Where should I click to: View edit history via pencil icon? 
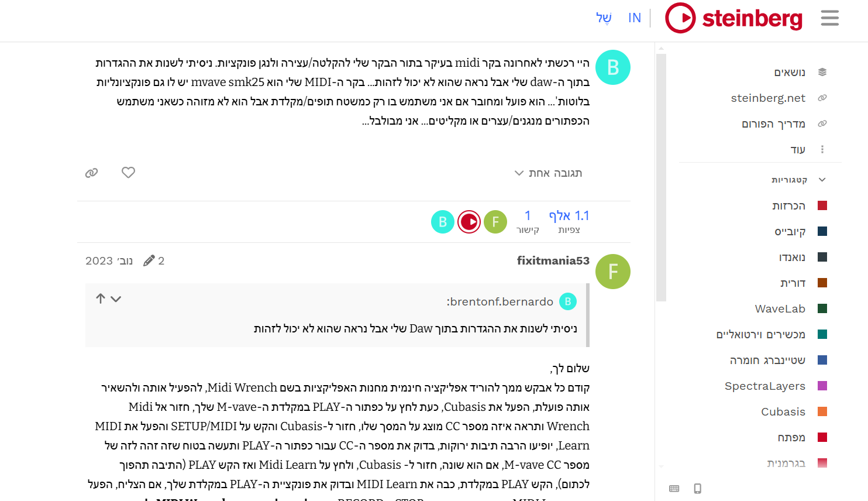pyautogui.click(x=154, y=260)
